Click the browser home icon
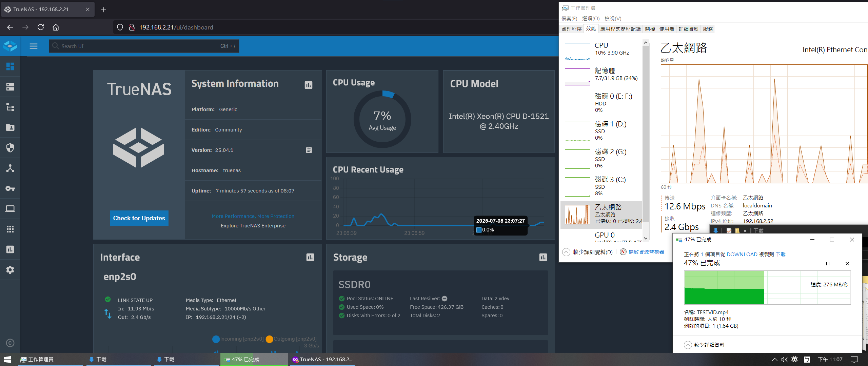 (56, 27)
